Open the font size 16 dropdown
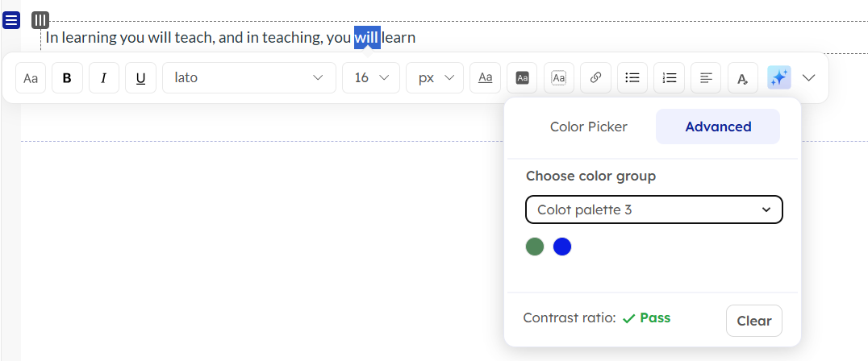The image size is (868, 361). click(x=371, y=78)
